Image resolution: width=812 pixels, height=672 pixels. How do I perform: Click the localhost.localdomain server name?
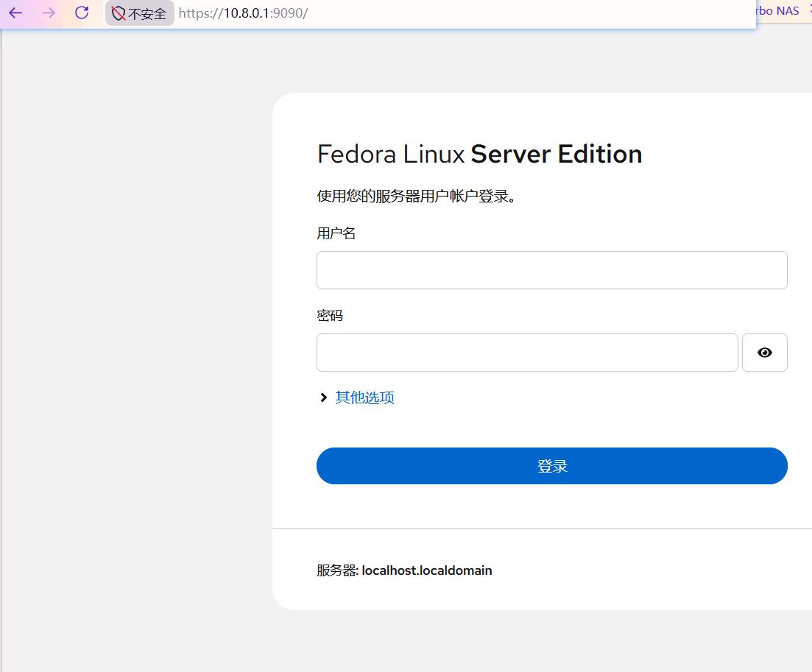(427, 570)
